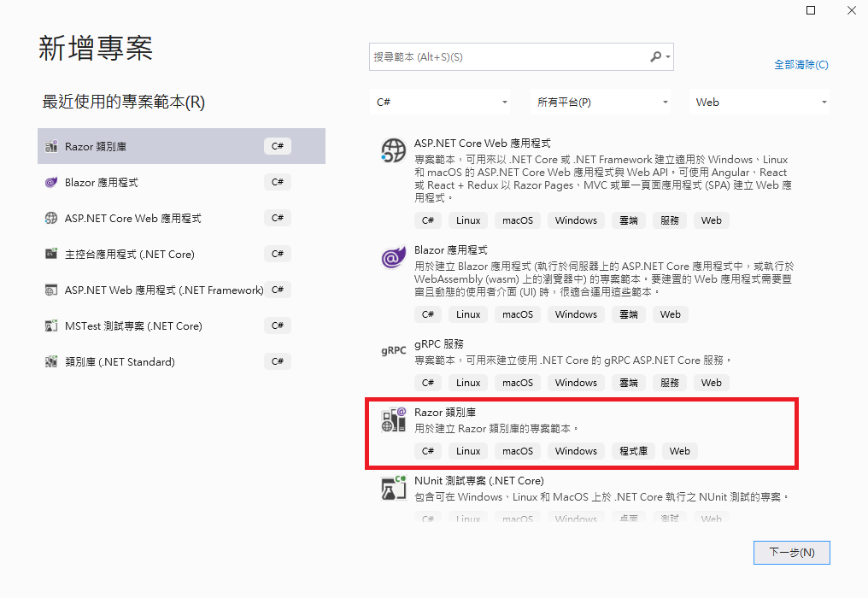Select Blazor 應用程式 in recent templates list
The image size is (868, 598).
pos(182,182)
